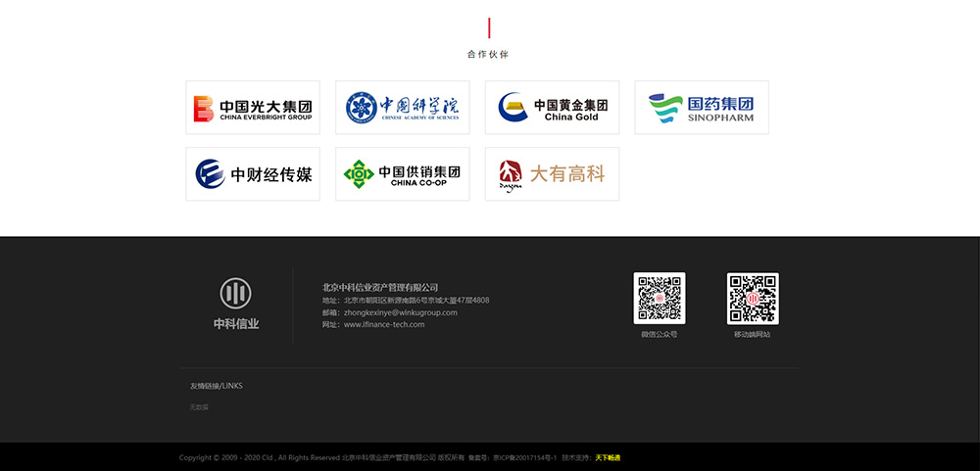
Task: Click the 中科信业 footer logo icon
Action: click(235, 293)
